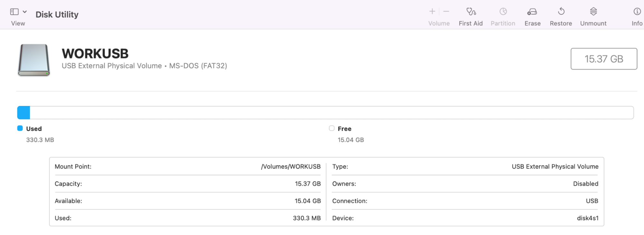
Task: Click the blue used-space bar segment
Action: click(24, 113)
